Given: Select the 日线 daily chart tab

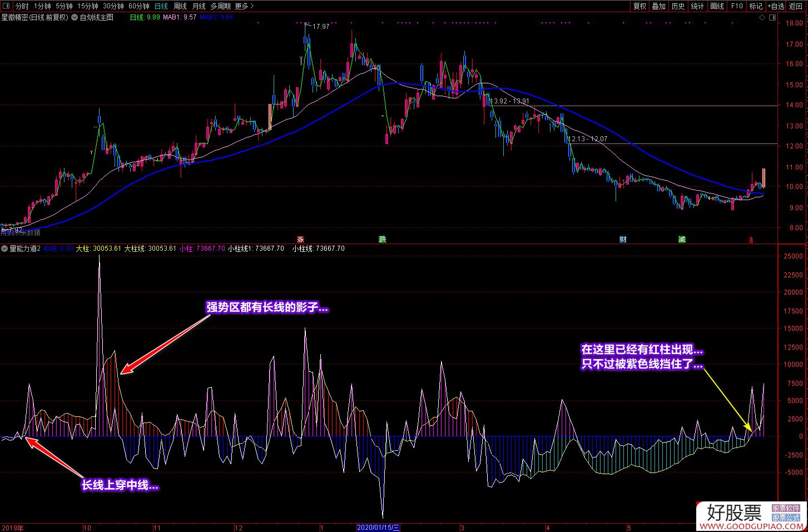Looking at the screenshot, I should point(161,6).
